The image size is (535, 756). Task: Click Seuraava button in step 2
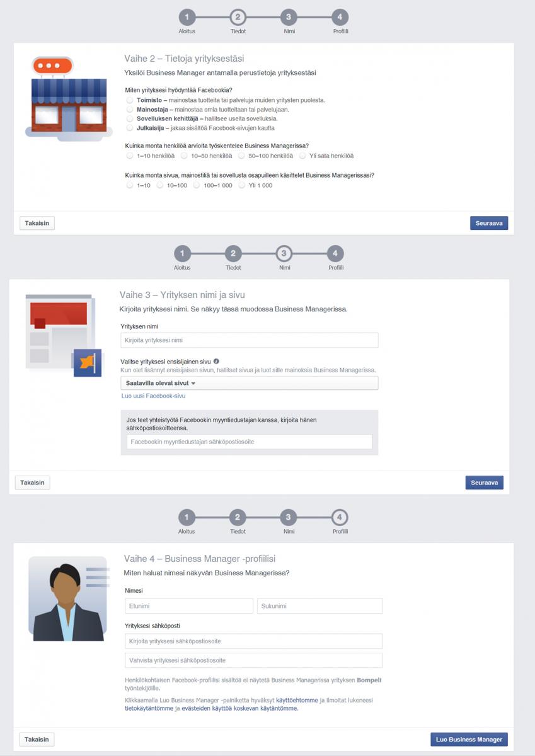pos(489,224)
